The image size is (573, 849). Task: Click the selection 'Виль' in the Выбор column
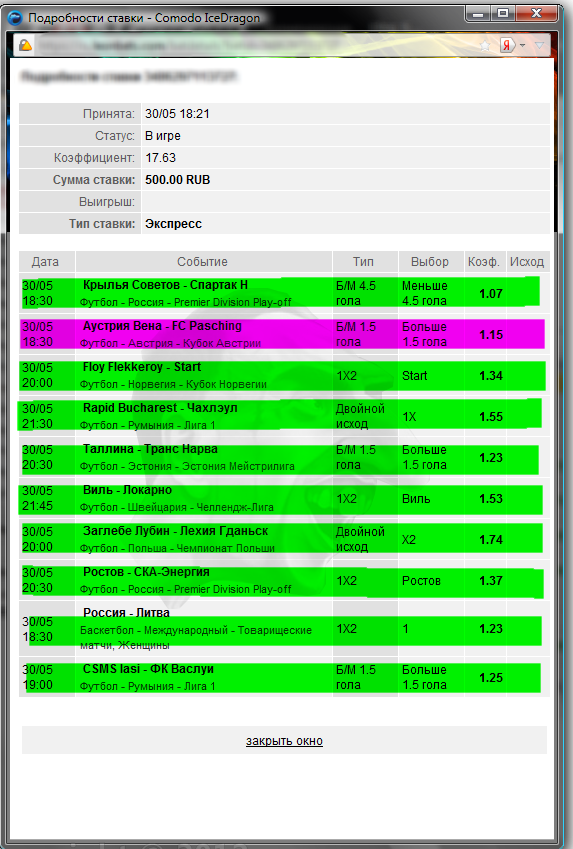416,499
